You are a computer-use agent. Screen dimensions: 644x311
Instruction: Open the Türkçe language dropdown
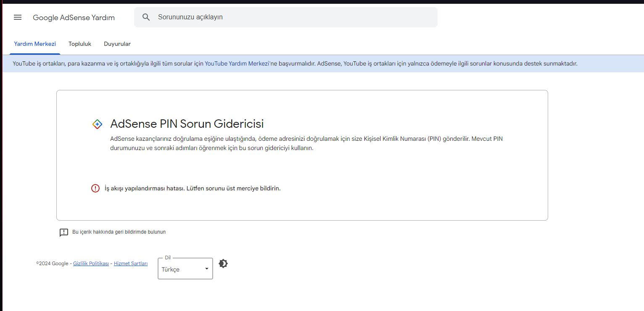click(x=185, y=269)
